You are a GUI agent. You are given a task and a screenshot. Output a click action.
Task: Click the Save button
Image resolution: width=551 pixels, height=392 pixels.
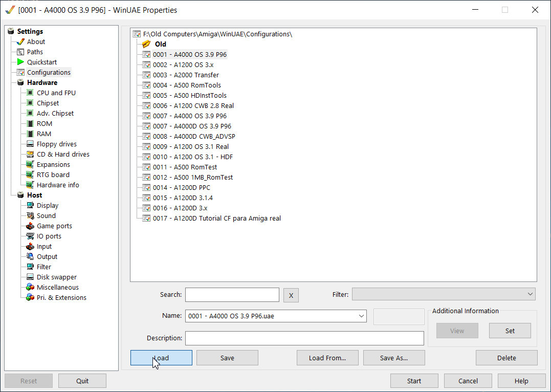click(x=227, y=358)
